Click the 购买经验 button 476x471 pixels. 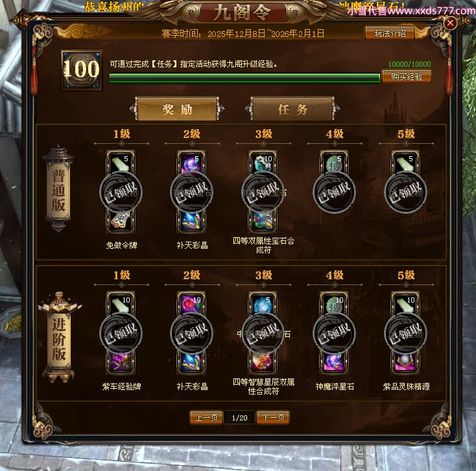407,76
